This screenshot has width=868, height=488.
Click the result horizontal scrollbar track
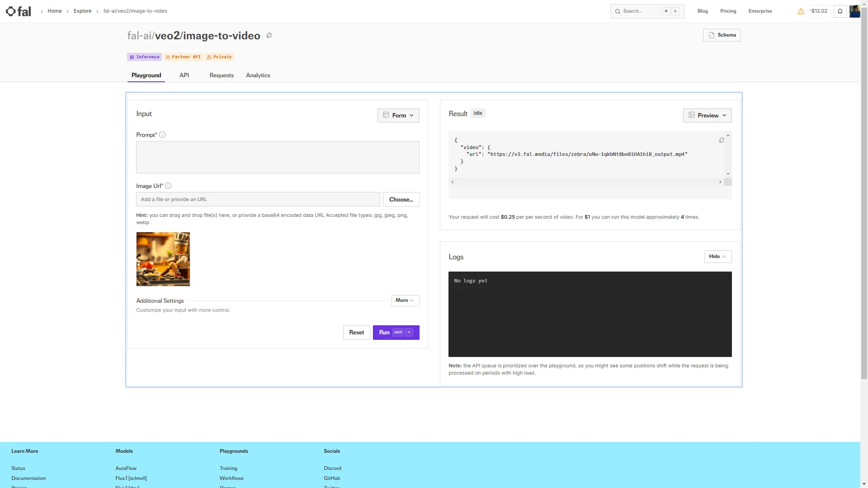[586, 182]
